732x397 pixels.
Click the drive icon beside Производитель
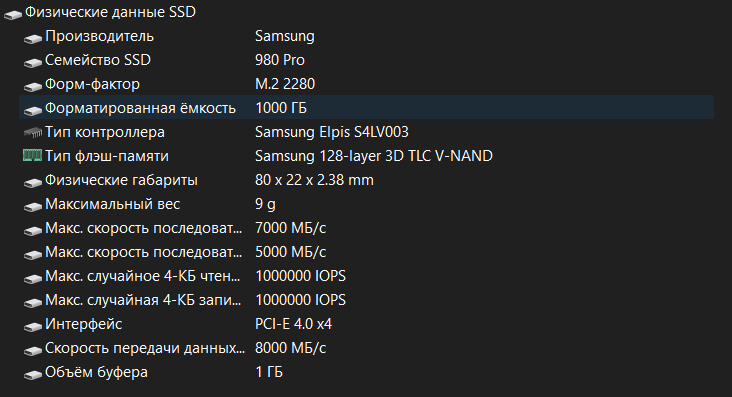tap(33, 39)
